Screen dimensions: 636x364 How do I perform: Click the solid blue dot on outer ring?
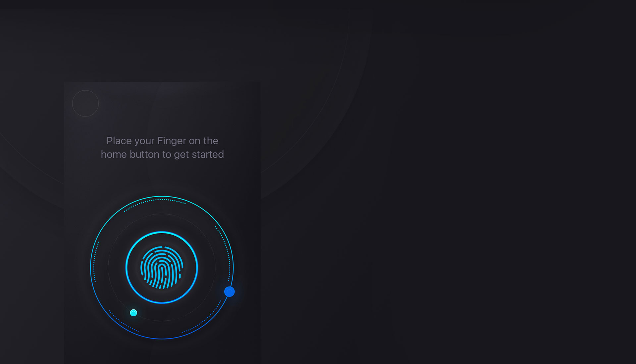point(230,292)
